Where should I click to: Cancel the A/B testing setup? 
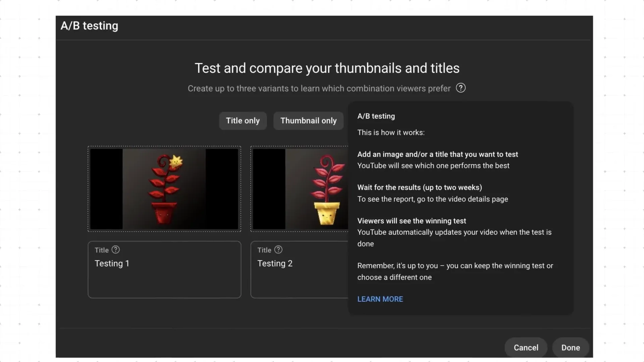[526, 348]
